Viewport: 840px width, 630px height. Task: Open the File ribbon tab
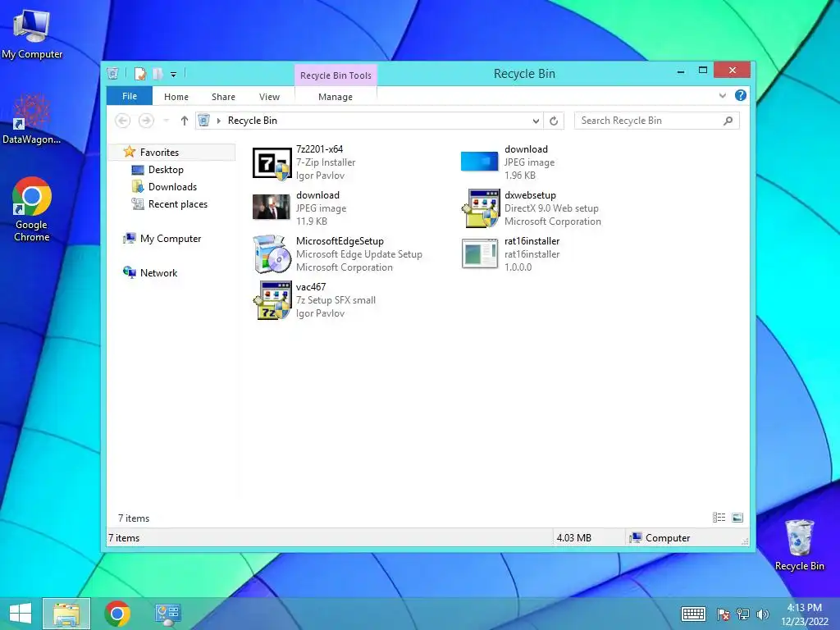pos(130,96)
